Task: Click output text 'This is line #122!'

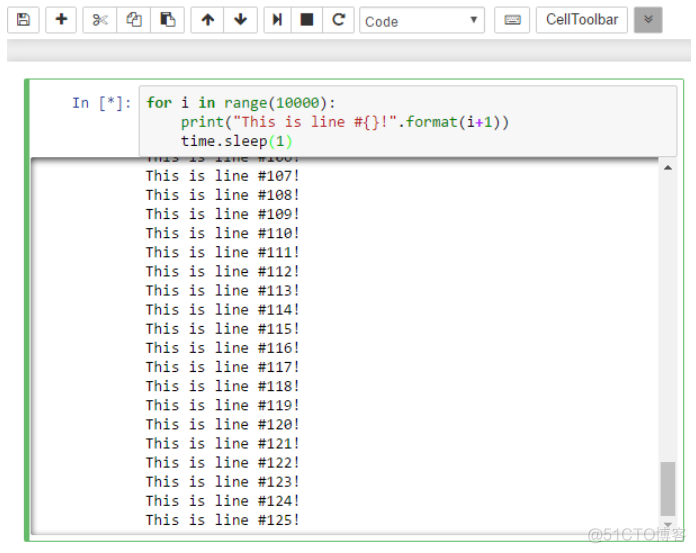Action: [223, 463]
